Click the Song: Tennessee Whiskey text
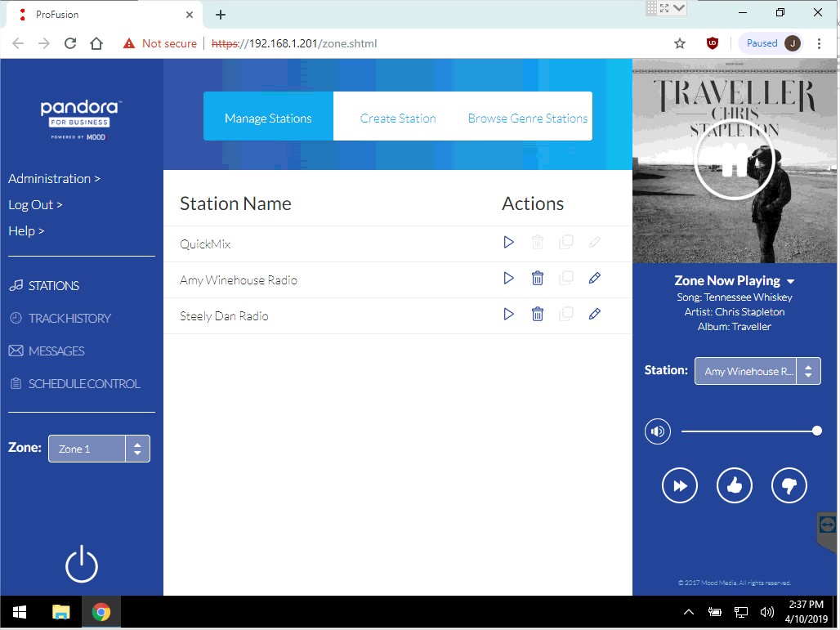 (x=735, y=297)
